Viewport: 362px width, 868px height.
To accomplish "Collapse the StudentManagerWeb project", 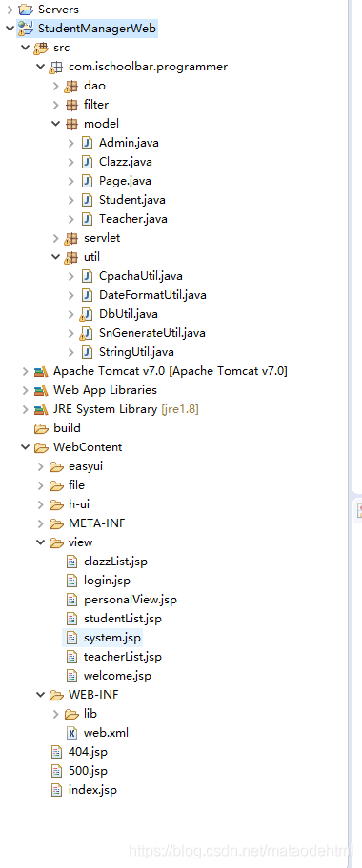I will (x=10, y=29).
